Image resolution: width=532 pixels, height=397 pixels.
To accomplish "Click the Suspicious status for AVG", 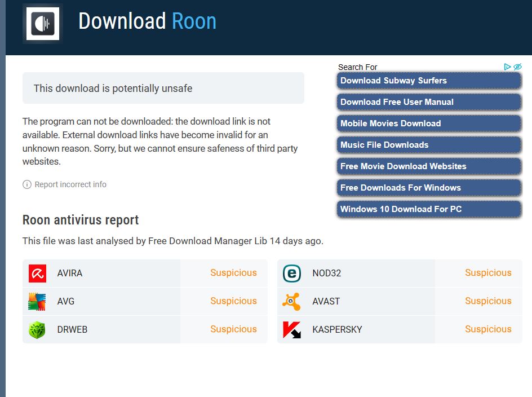I will tap(233, 301).
